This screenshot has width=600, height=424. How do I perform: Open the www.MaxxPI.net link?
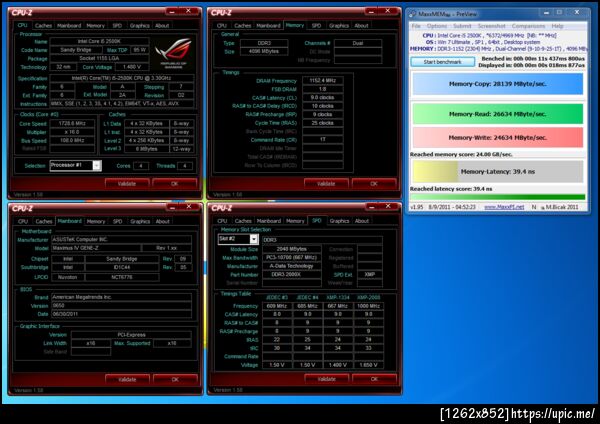click(x=504, y=207)
